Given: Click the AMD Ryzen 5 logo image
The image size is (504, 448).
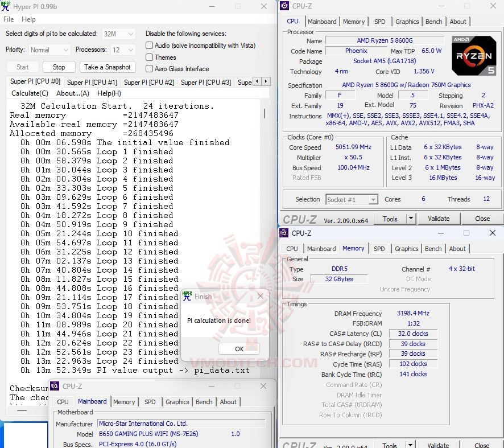Looking at the screenshot, I should (x=474, y=56).
